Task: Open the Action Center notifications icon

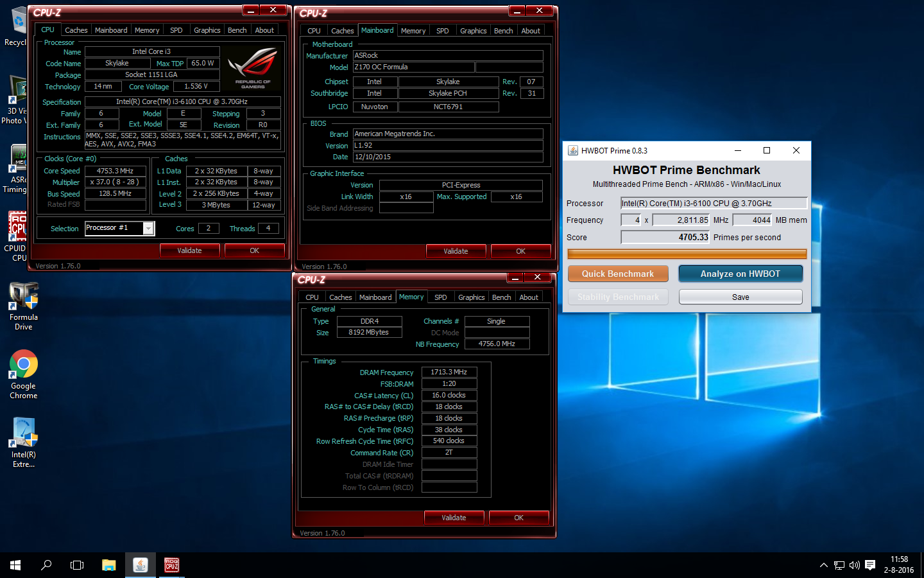Action: tap(870, 565)
